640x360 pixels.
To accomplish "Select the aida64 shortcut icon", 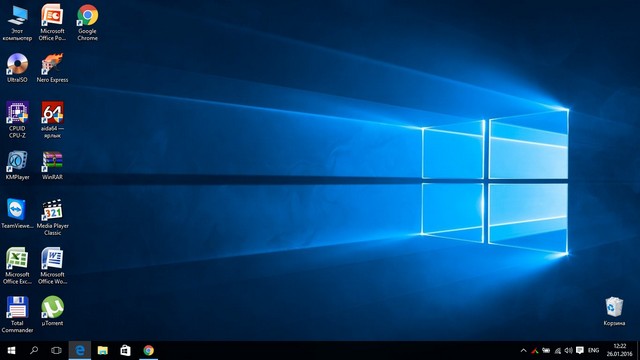I will (52, 120).
